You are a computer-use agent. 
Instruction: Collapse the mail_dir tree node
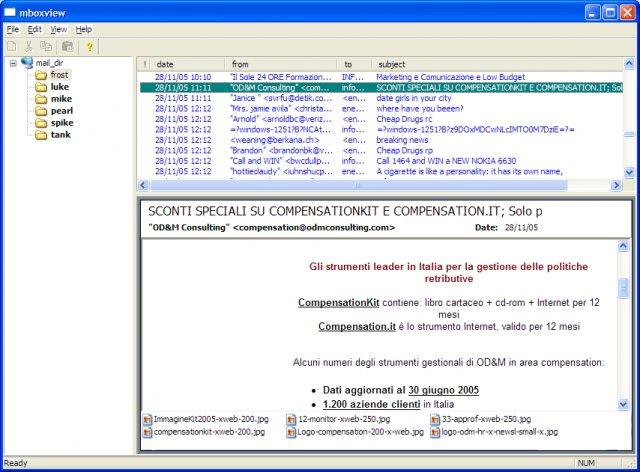tap(12, 63)
